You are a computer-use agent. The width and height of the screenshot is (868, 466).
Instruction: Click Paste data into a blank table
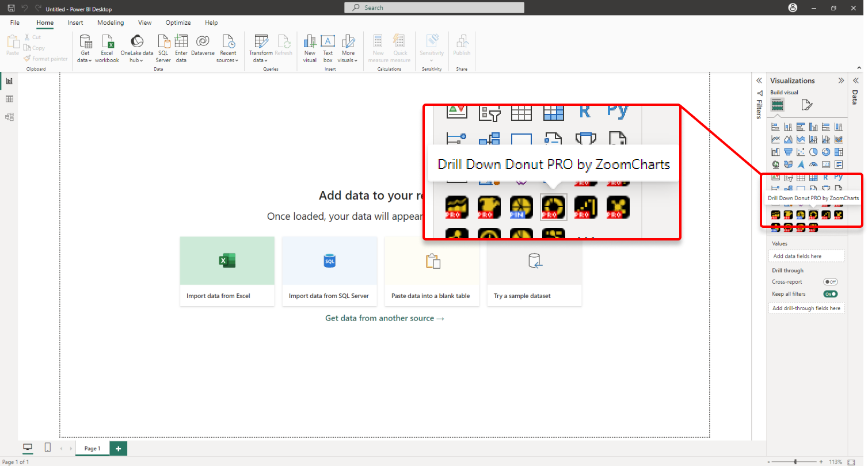pos(432,271)
